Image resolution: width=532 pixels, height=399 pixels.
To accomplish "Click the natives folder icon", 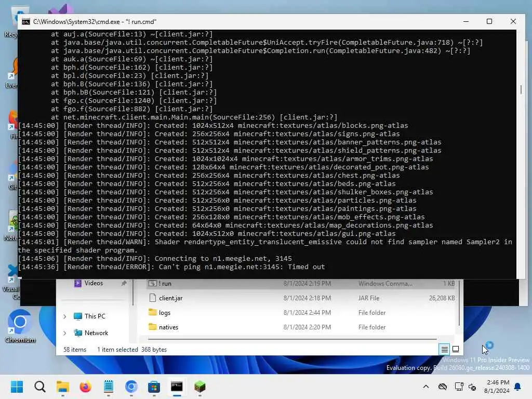I will tap(153, 327).
